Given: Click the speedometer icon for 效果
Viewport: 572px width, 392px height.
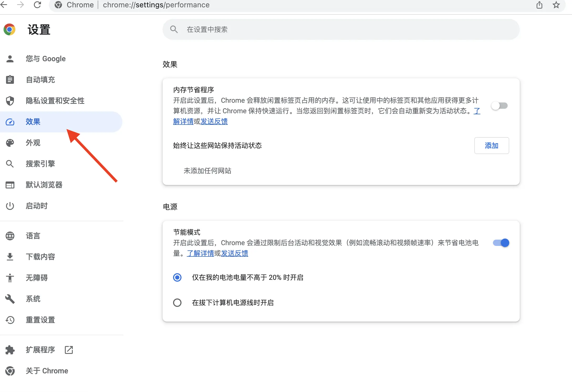Looking at the screenshot, I should (10, 122).
